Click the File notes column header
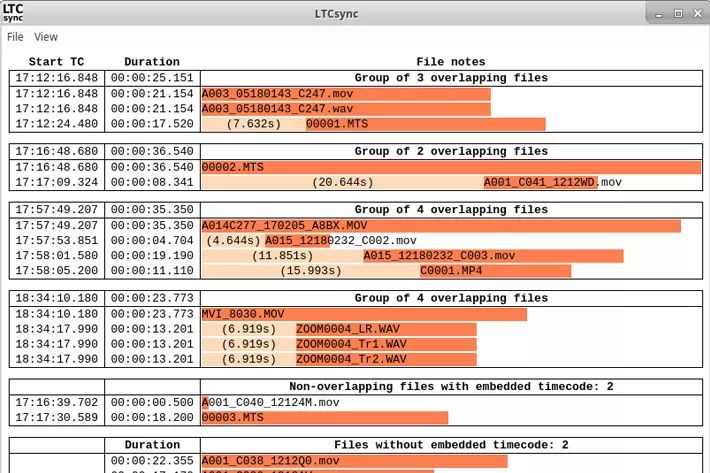710x473 pixels. (451, 62)
